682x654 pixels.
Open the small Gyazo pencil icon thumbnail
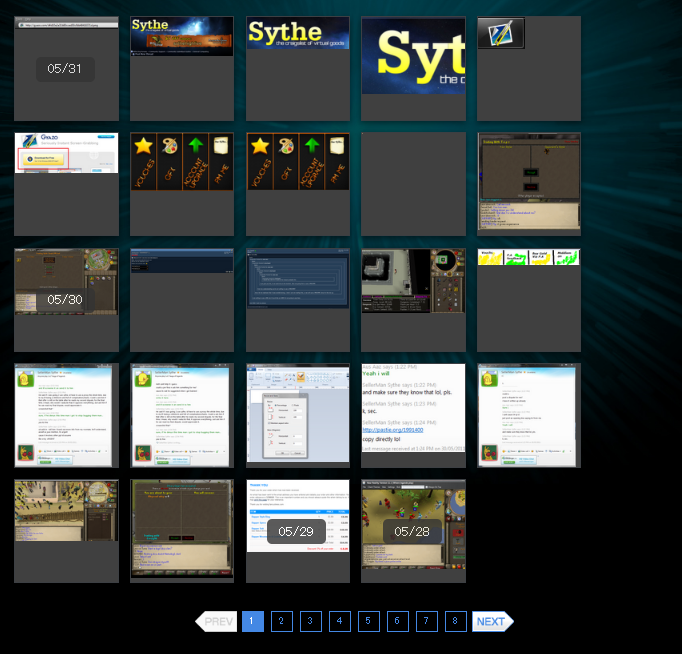529,68
